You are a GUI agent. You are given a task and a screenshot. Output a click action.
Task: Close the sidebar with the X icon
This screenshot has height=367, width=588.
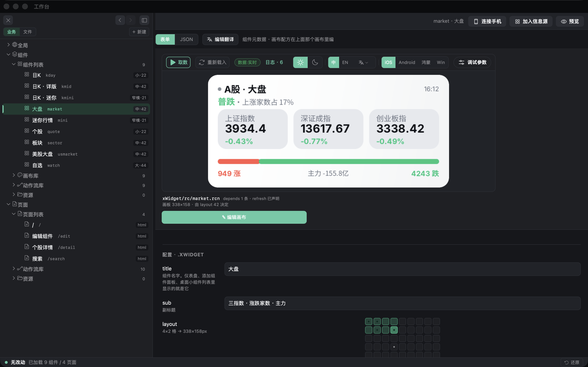click(8, 20)
